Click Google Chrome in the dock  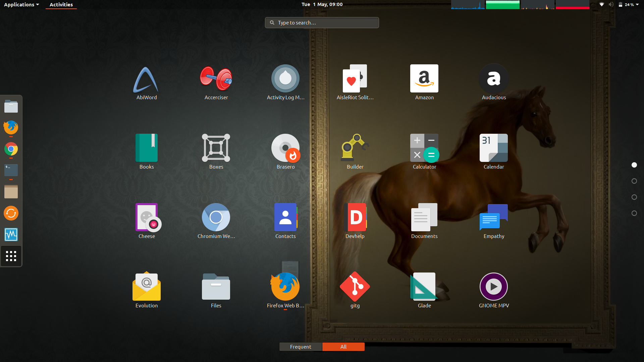coord(11,149)
